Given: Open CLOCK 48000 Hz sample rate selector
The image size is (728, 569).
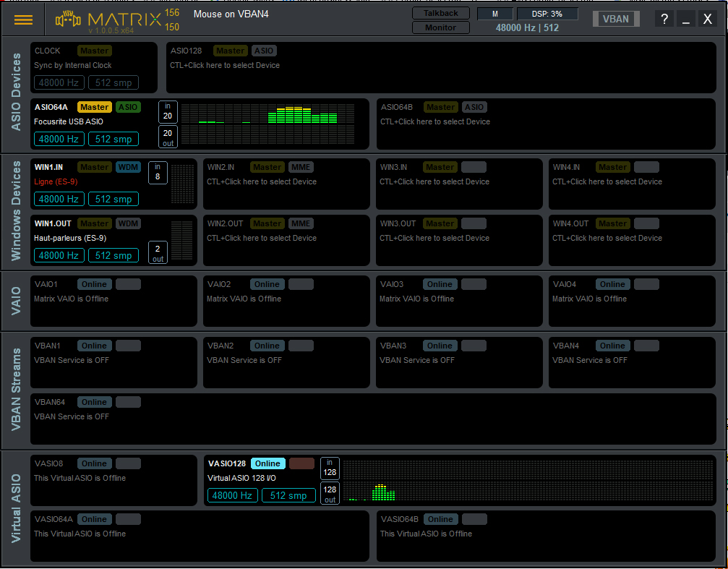Looking at the screenshot, I should (59, 82).
